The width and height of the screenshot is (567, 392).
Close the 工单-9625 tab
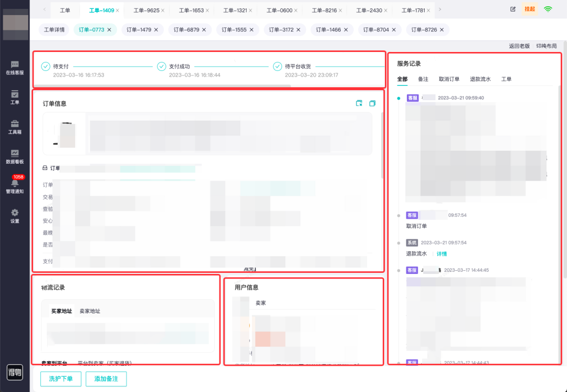tap(163, 10)
